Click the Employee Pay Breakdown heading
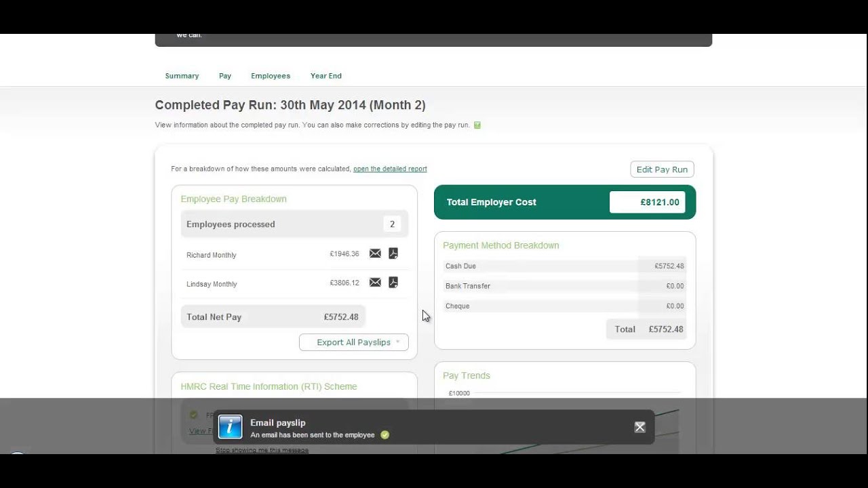Screen dimensions: 868x488 [x=233, y=199]
